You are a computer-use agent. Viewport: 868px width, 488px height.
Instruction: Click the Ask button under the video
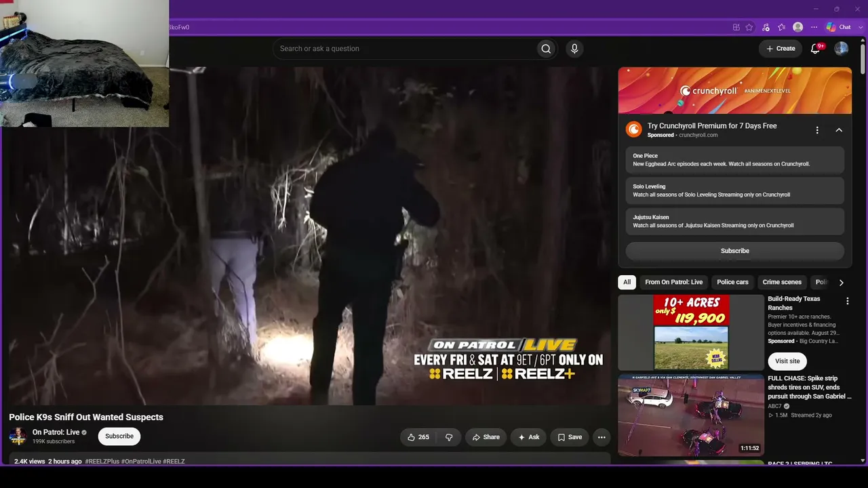529,437
